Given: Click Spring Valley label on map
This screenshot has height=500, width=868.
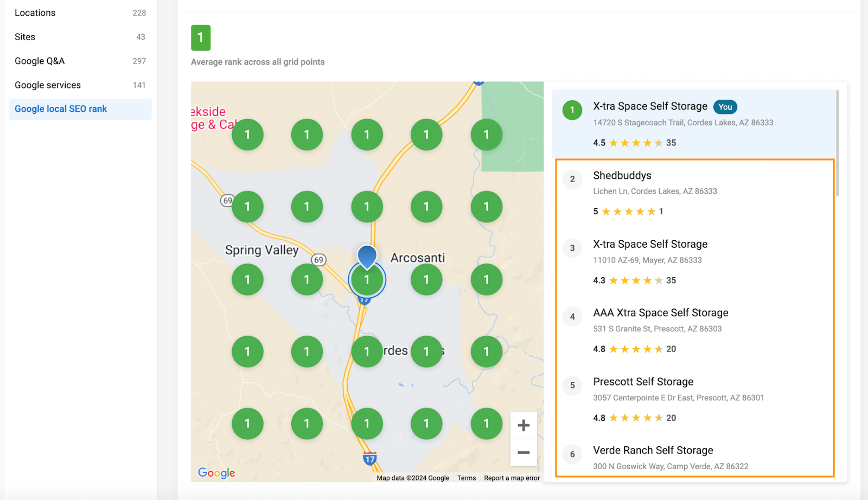Looking at the screenshot, I should tap(262, 250).
